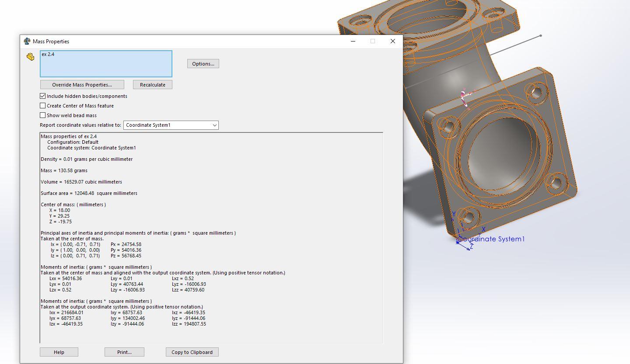Click the ex 2.4 selection box
This screenshot has width=630, height=364.
point(106,64)
